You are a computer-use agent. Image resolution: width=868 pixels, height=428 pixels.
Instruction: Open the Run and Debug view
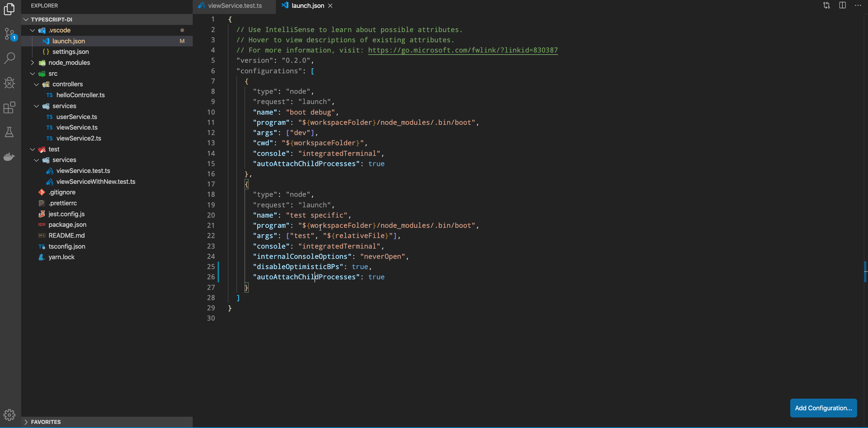click(10, 83)
